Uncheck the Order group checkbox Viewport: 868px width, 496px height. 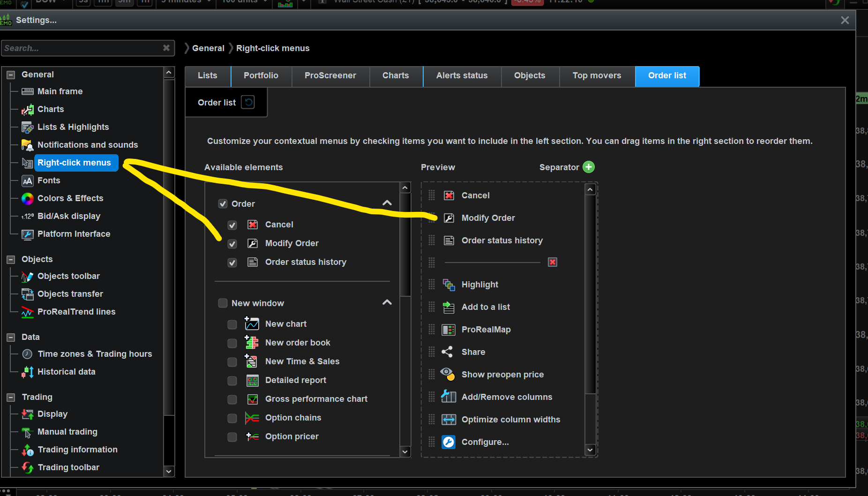tap(223, 204)
